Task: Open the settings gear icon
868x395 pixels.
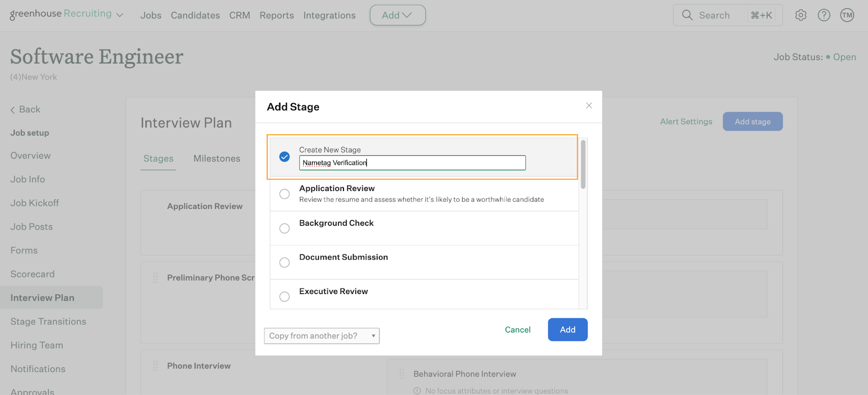Action: point(801,15)
